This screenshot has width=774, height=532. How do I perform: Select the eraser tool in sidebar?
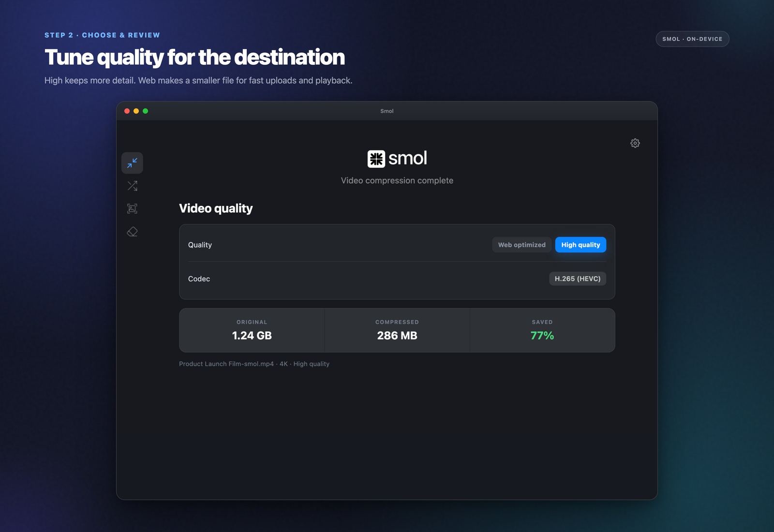coord(132,232)
